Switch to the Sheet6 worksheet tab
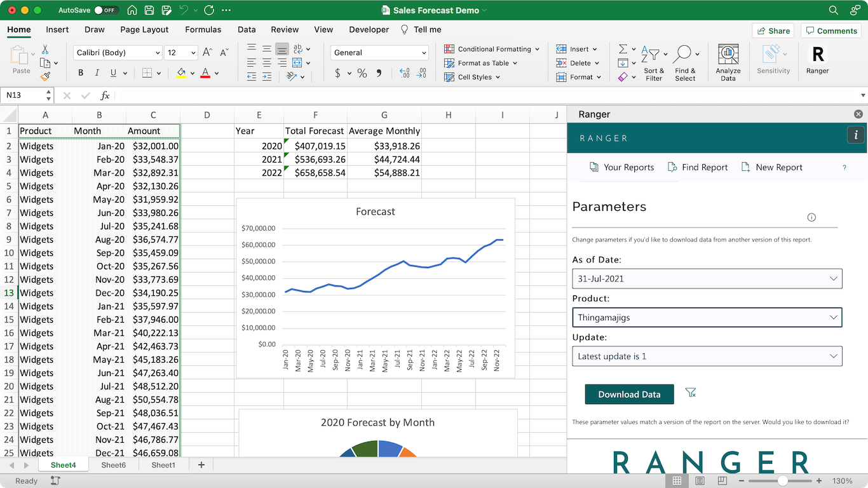This screenshot has width=868, height=488. pyautogui.click(x=113, y=465)
